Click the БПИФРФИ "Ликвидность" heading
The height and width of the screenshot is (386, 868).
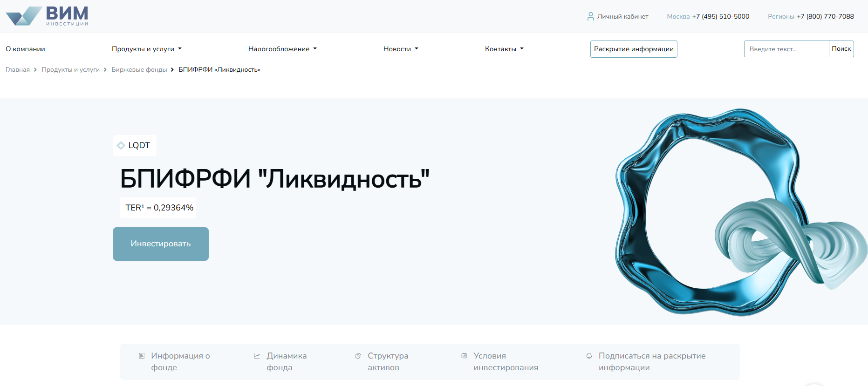pyautogui.click(x=274, y=179)
